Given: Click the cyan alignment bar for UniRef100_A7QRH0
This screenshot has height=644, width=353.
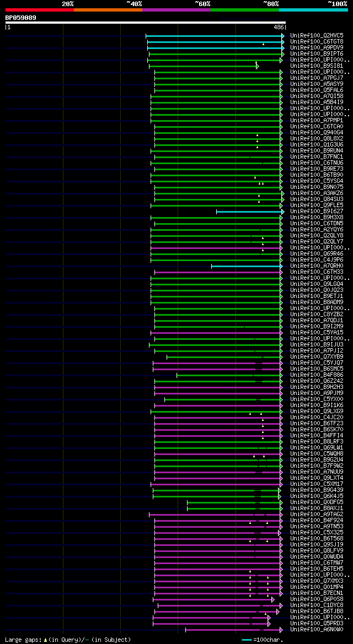Looking at the screenshot, I should (247, 266).
